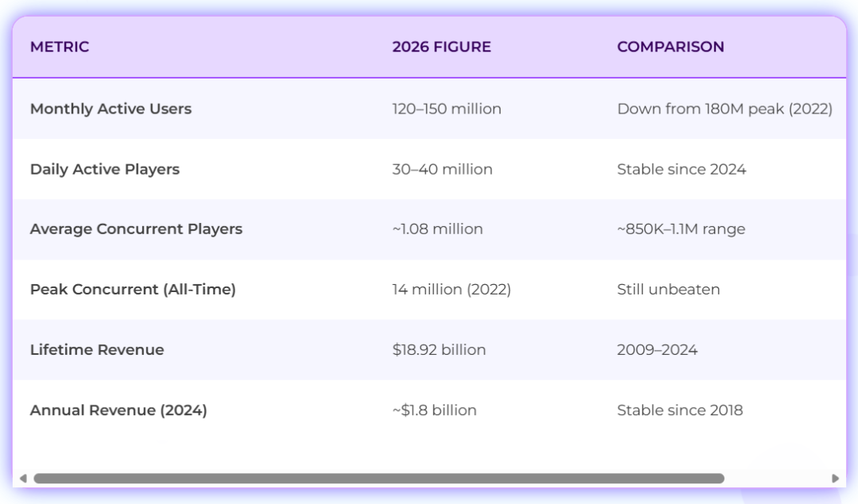Click the left scroll arrow on scrollbar
This screenshot has width=858, height=504.
[x=23, y=479]
